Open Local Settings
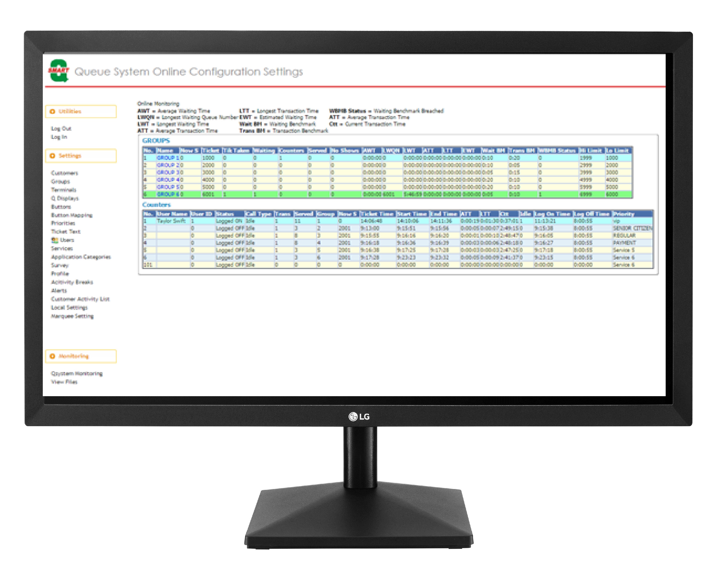The image size is (728, 572). pyautogui.click(x=69, y=308)
